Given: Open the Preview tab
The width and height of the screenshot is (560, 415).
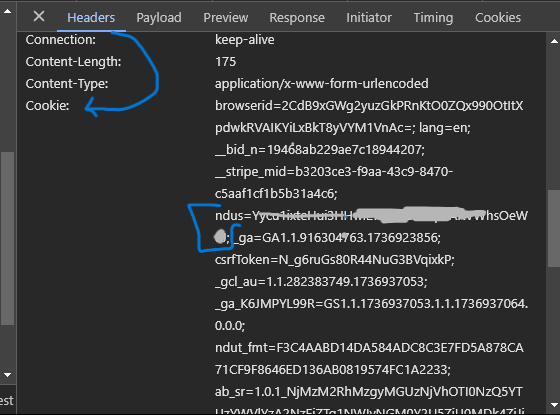Looking at the screenshot, I should pos(226,18).
